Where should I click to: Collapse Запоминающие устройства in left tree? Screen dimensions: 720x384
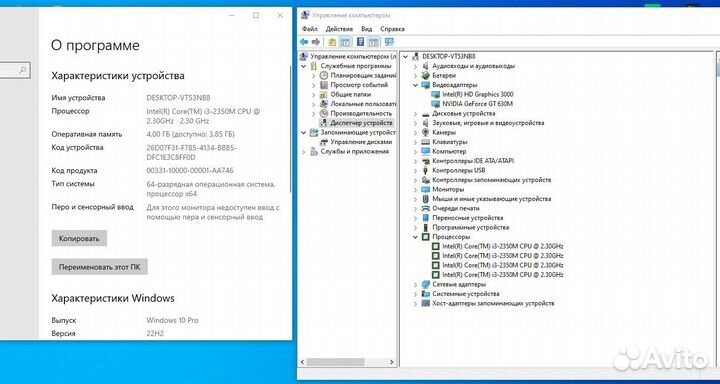(304, 132)
